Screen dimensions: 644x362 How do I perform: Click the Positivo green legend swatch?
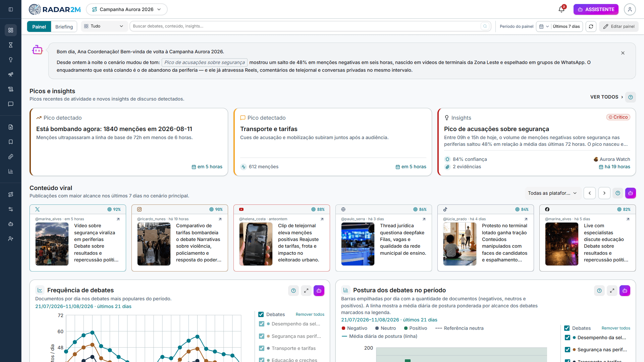coord(406,328)
